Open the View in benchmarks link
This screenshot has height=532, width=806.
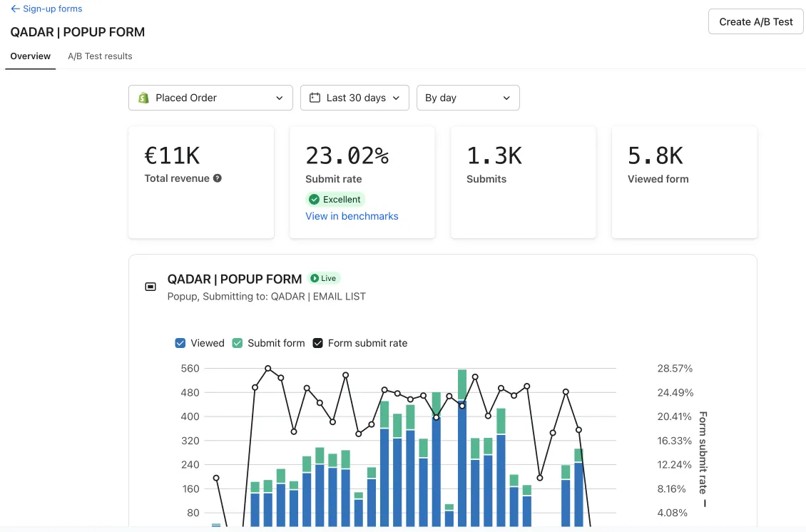[352, 216]
